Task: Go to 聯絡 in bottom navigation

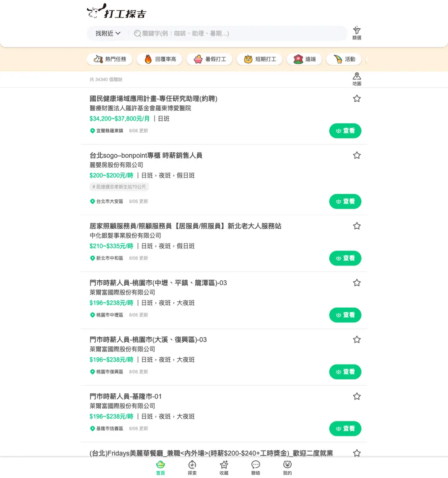Action: (255, 468)
